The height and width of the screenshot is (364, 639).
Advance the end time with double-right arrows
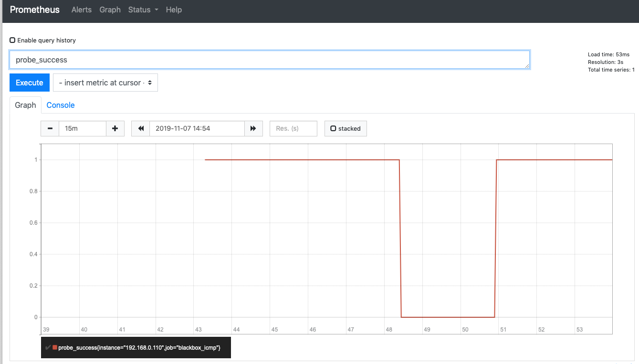pos(253,128)
